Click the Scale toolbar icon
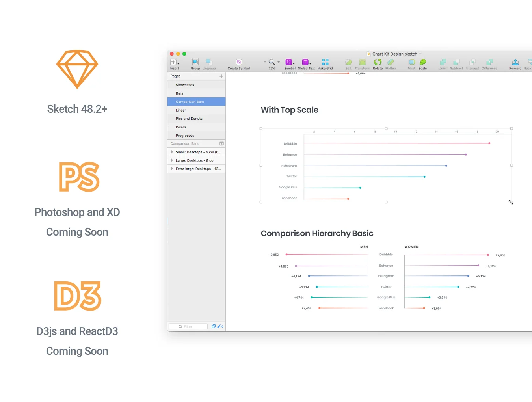Image resolution: width=532 pixels, height=402 pixels. 422,62
